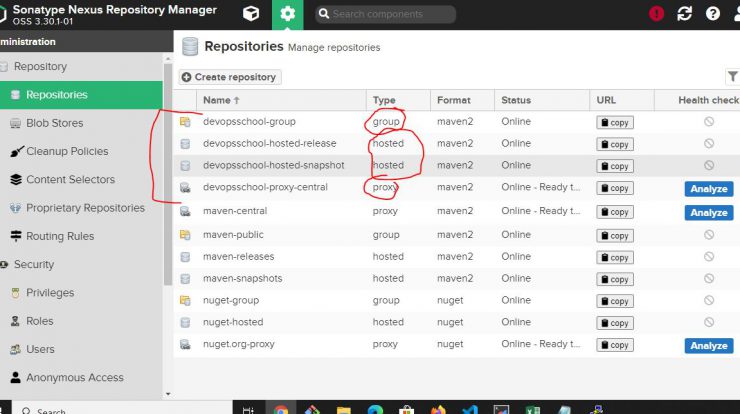Click the Routing Rules signpost icon
Image resolution: width=740 pixels, height=414 pixels.
(16, 236)
